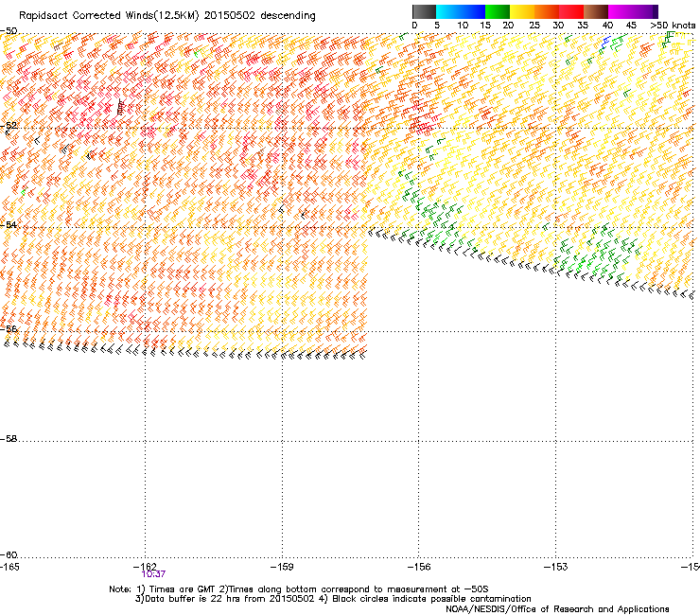Screen dimensions: 700x615
Task: Click the magenta 40-45 knots color swatch
Action: click(x=621, y=11)
